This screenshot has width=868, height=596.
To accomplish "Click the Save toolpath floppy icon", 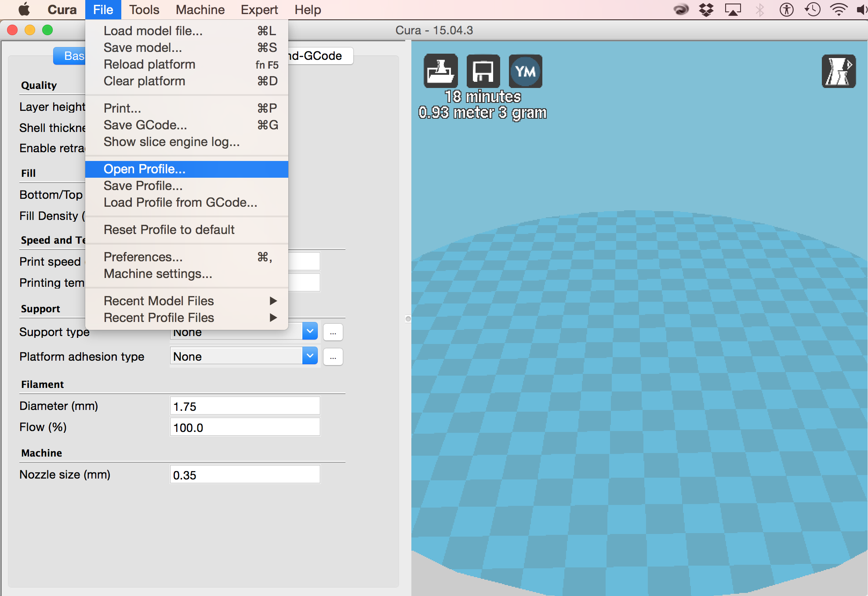I will (483, 71).
